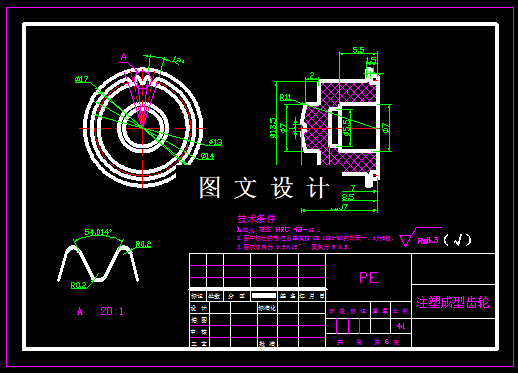Click the HRC hardness requirement line
This screenshot has width=518, height=373.
278,230
